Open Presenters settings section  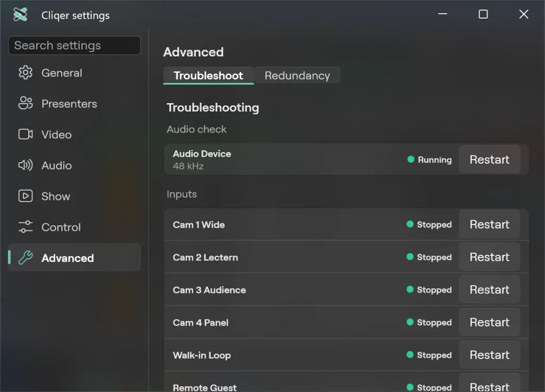[x=75, y=104]
